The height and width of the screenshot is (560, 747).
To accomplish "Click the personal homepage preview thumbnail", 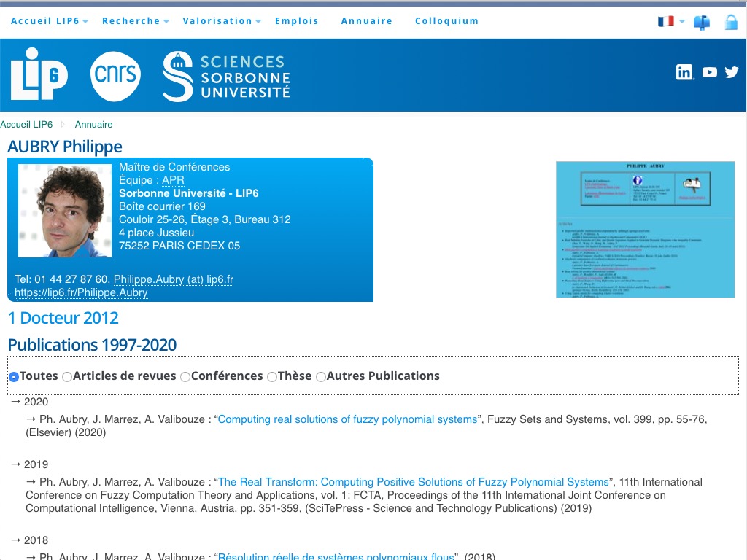I will (x=643, y=230).
